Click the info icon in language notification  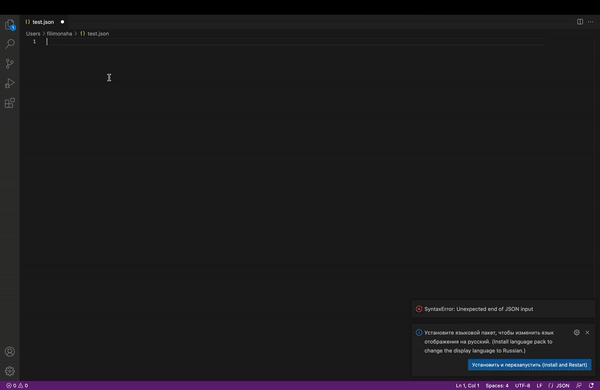click(419, 333)
